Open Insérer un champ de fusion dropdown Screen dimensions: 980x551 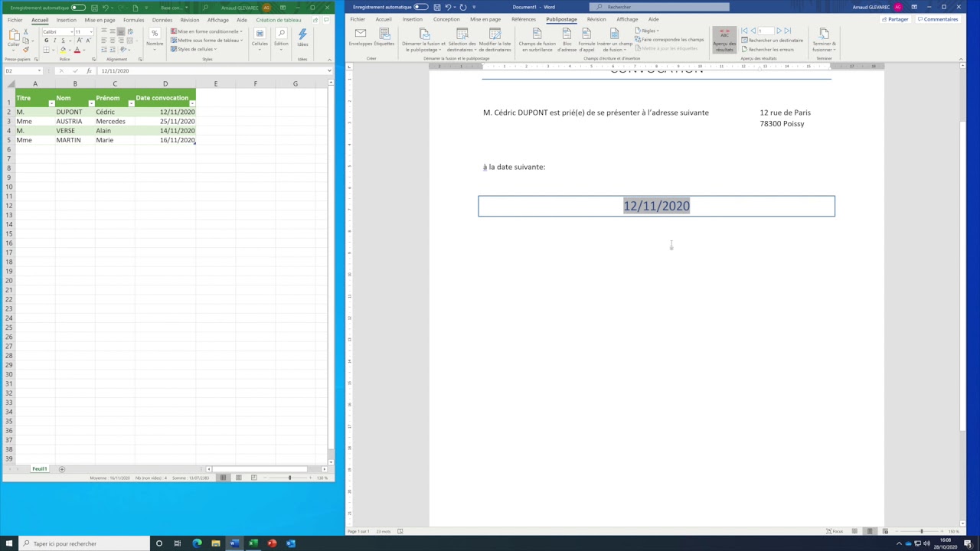pos(614,40)
